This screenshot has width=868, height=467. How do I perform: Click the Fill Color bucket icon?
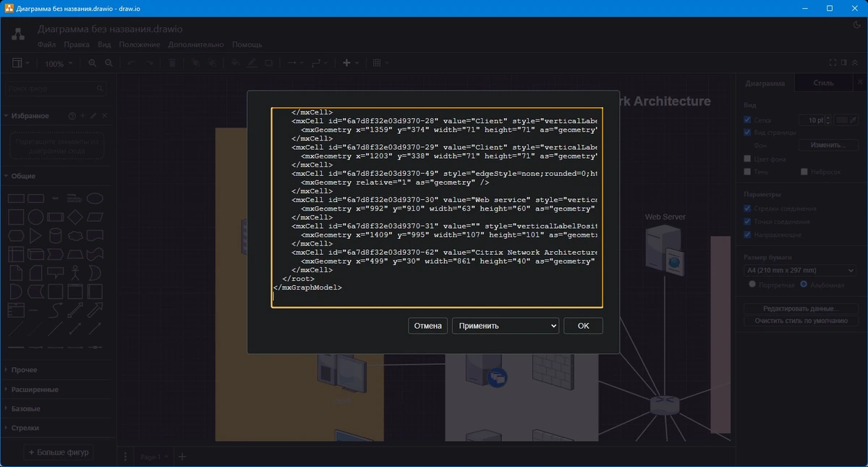click(x=235, y=64)
